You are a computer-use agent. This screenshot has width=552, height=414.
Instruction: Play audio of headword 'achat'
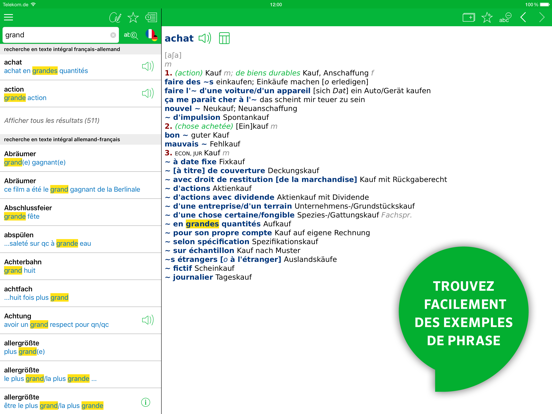[205, 38]
